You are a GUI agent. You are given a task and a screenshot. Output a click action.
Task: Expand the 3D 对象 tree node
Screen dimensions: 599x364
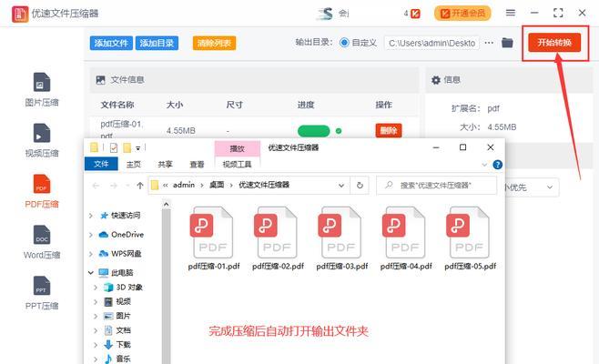(x=96, y=288)
